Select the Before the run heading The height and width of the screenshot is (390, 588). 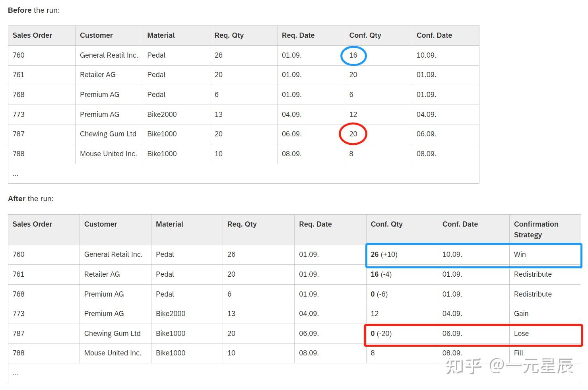pyautogui.click(x=34, y=10)
